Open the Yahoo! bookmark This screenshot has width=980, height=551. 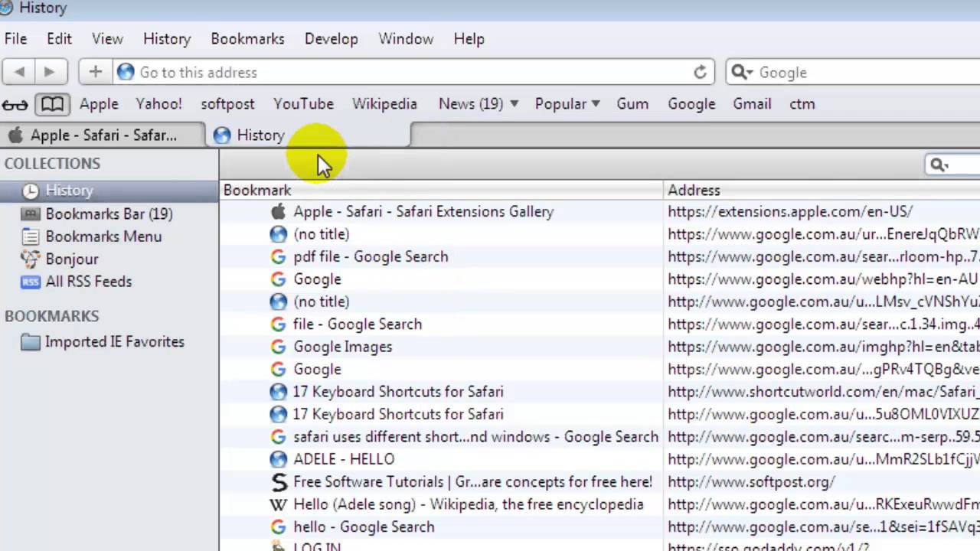(x=158, y=104)
